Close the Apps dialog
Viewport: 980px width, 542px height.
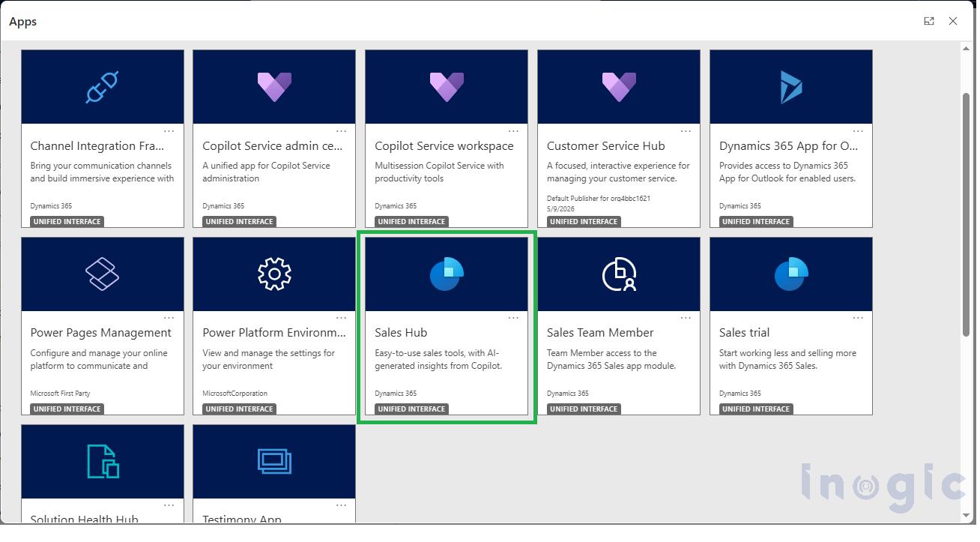click(953, 21)
